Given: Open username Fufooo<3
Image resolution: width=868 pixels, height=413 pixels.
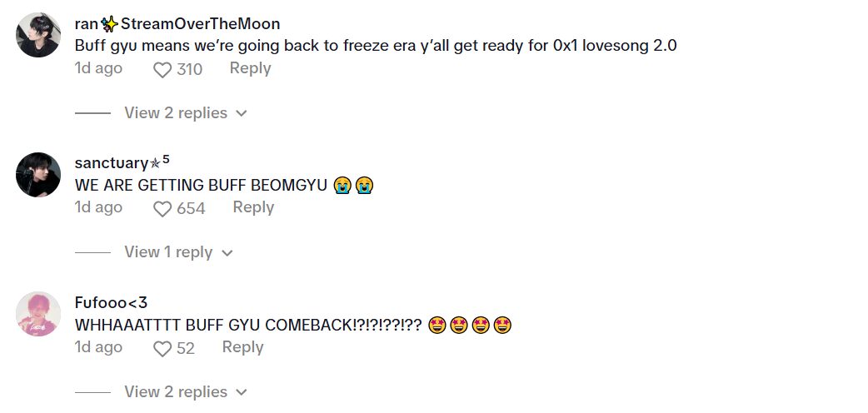Looking at the screenshot, I should (111, 303).
